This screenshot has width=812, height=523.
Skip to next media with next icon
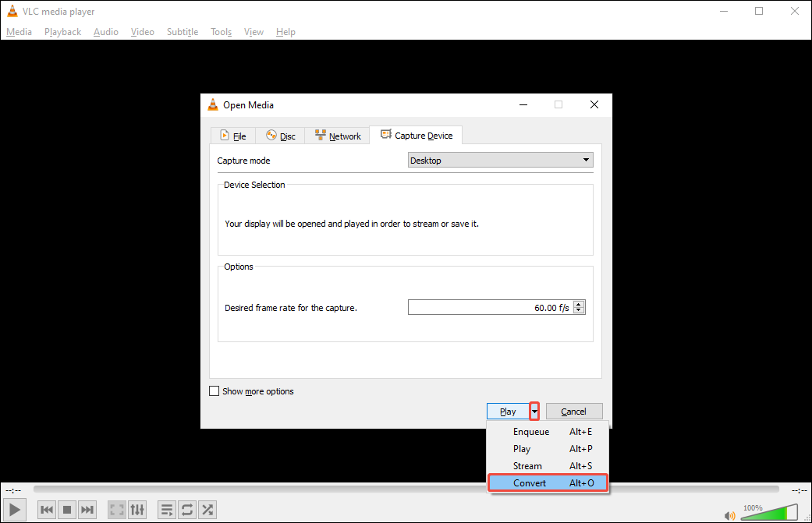(87, 509)
